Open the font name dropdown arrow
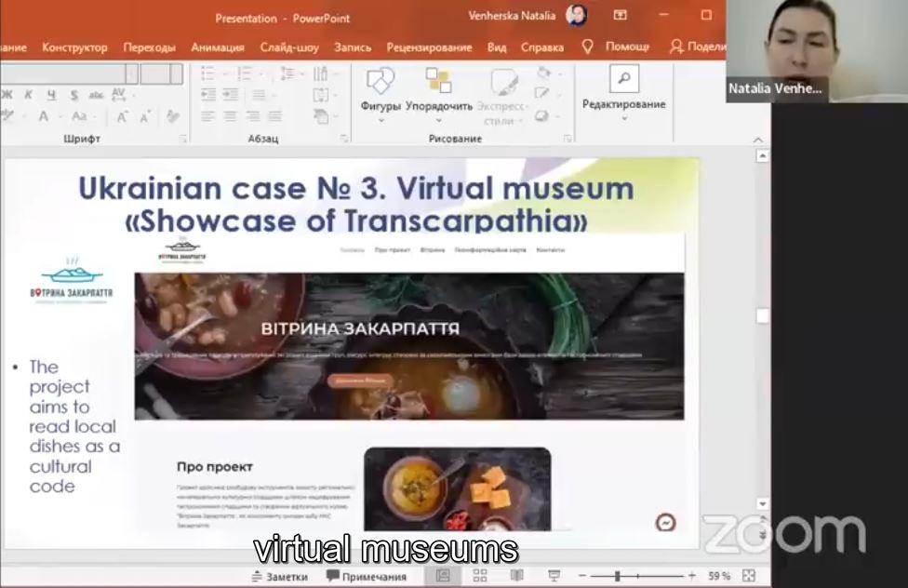Image resolution: width=908 pixels, height=588 pixels. point(131,73)
